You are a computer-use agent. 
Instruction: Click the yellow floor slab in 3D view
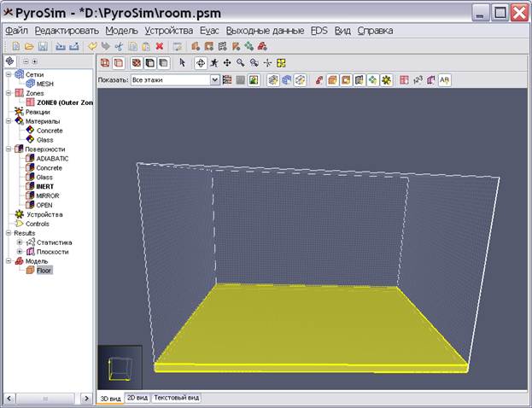[x=311, y=327]
